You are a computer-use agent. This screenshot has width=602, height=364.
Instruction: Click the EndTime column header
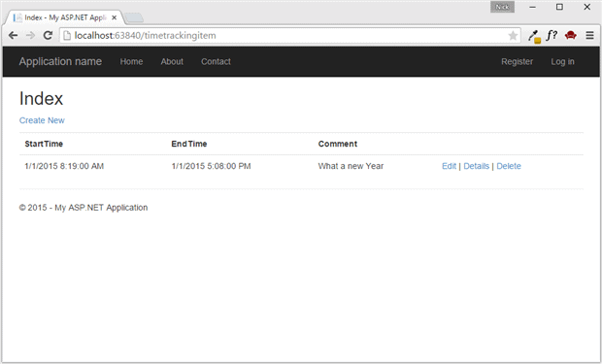(x=189, y=144)
